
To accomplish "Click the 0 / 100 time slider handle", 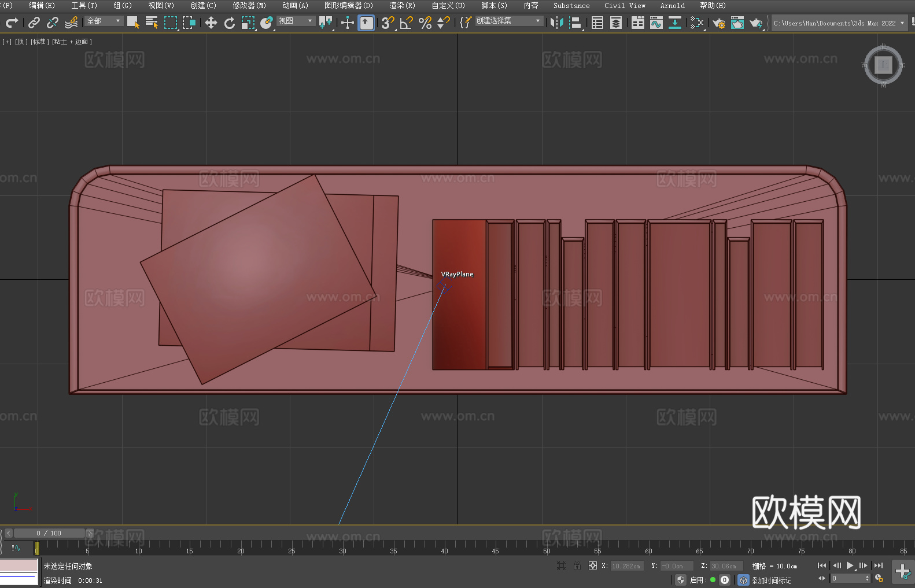I will (x=49, y=533).
